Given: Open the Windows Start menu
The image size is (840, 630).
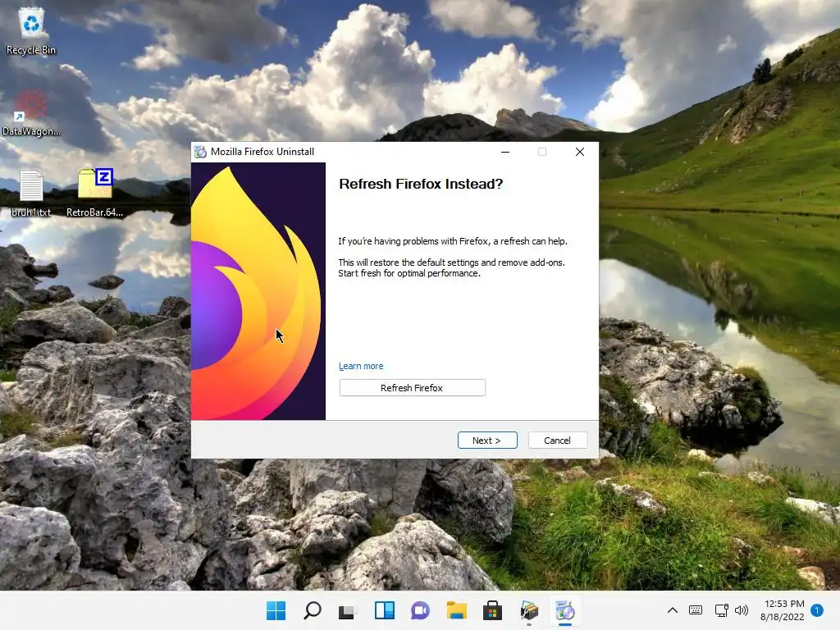Looking at the screenshot, I should (x=276, y=610).
